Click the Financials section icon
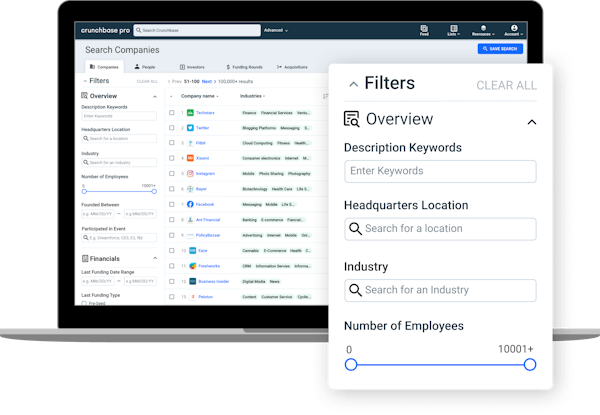 (x=85, y=259)
